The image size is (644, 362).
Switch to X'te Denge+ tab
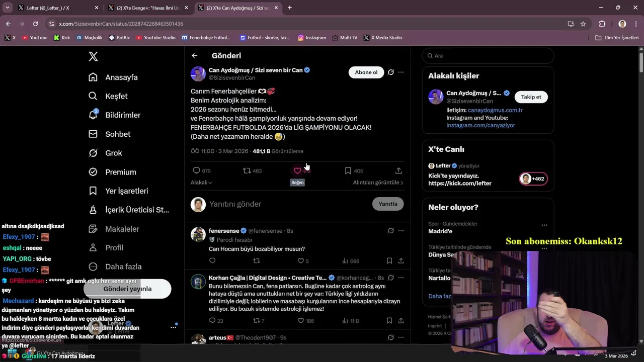(x=147, y=8)
